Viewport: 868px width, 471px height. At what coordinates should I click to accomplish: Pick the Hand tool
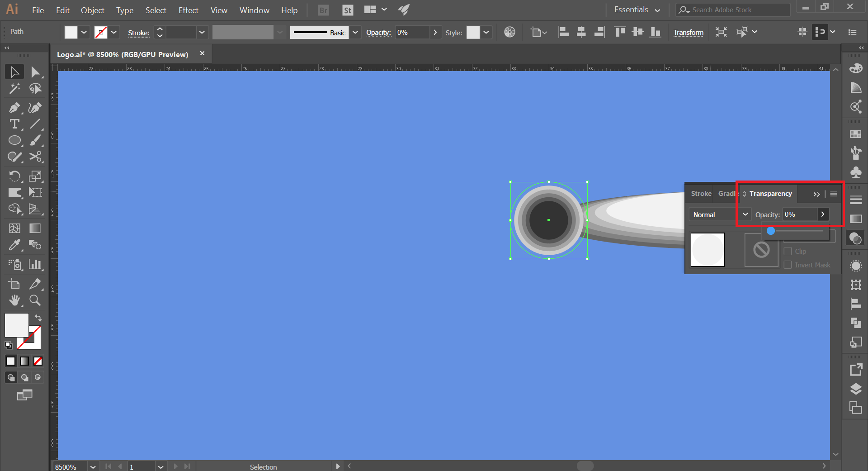pos(14,300)
